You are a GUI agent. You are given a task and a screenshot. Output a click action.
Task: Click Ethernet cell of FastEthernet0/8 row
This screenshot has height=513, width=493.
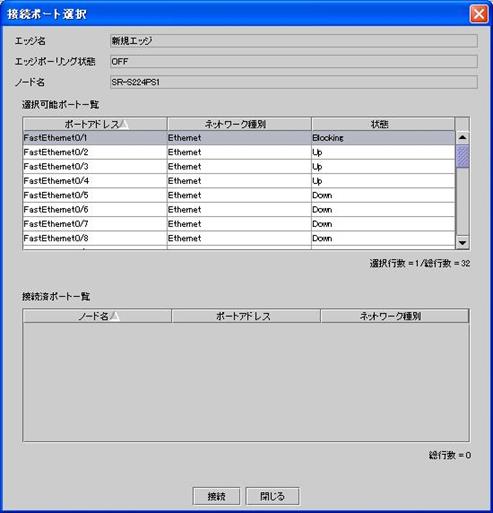point(239,238)
